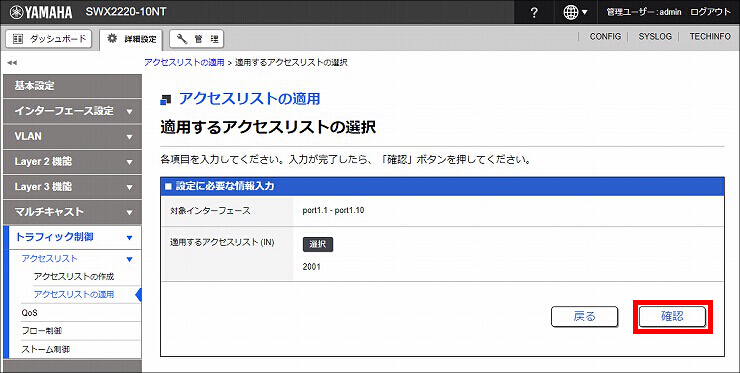Switch to the 詳細設定 tab

[131, 39]
